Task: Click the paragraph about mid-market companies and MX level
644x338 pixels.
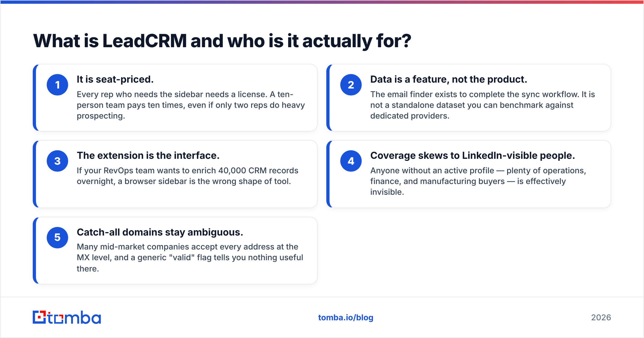Action: point(190,258)
